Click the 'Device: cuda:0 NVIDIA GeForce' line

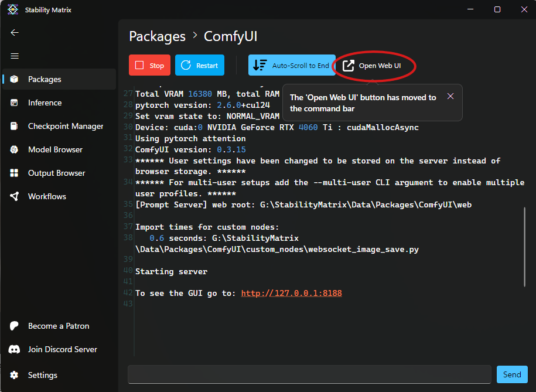[x=277, y=127]
